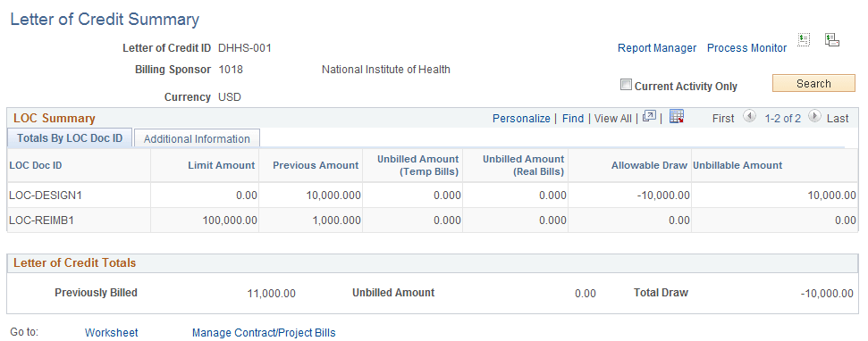The width and height of the screenshot is (868, 341).
Task: Switch to the Additional Information tab
Action: 197,138
